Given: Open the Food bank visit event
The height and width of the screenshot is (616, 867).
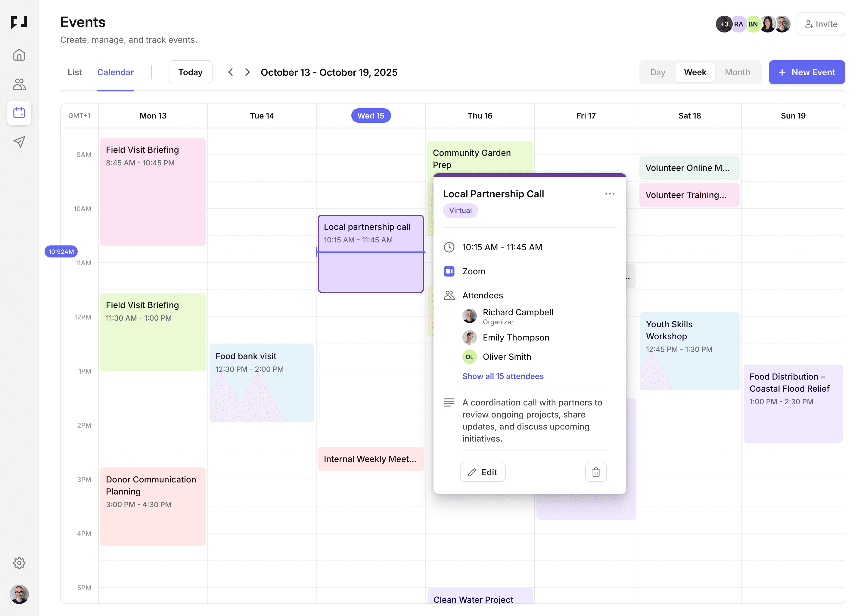Looking at the screenshot, I should [262, 382].
